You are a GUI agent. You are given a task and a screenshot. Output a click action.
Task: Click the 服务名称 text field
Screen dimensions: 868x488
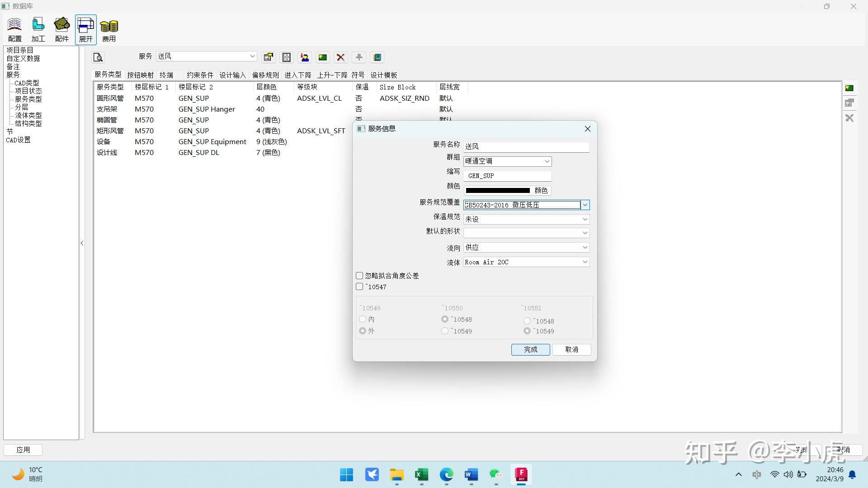(526, 147)
